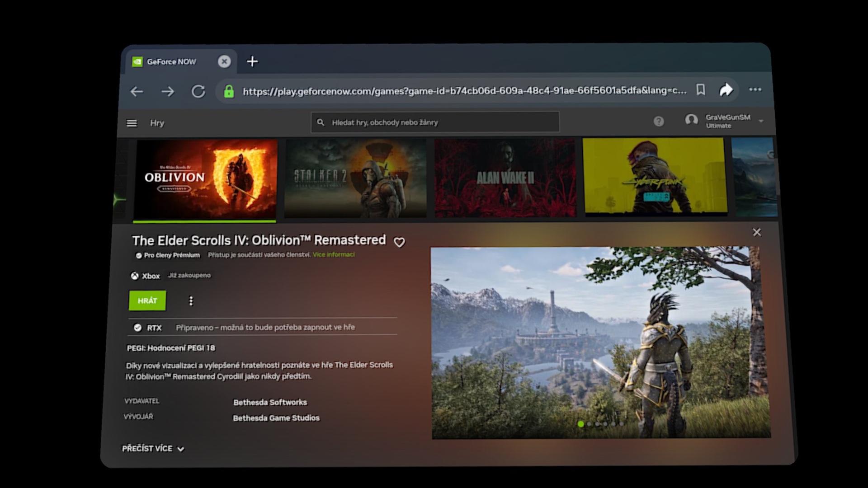
Task: Click the search magnifier icon
Action: (x=321, y=122)
